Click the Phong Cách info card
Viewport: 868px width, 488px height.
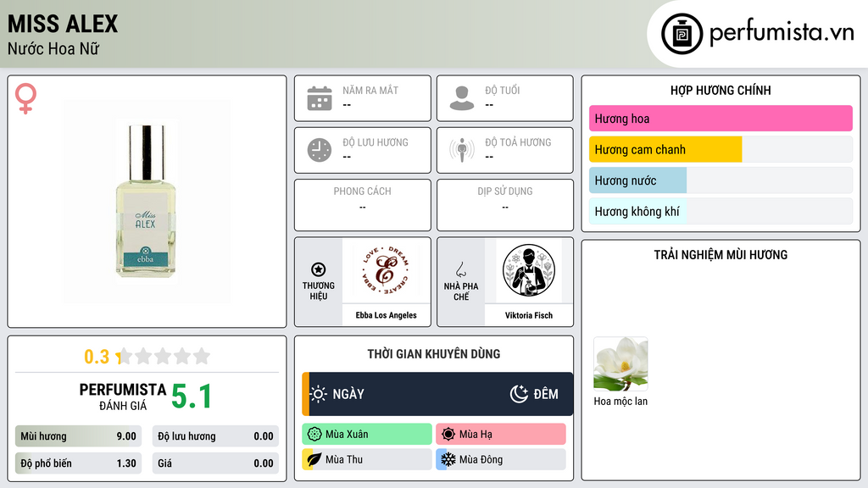pos(363,205)
